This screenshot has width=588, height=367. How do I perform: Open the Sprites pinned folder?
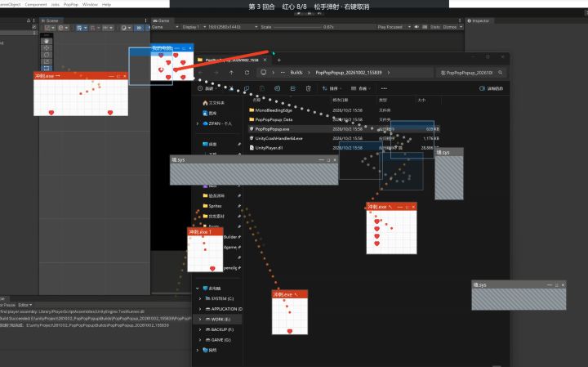[x=215, y=206]
